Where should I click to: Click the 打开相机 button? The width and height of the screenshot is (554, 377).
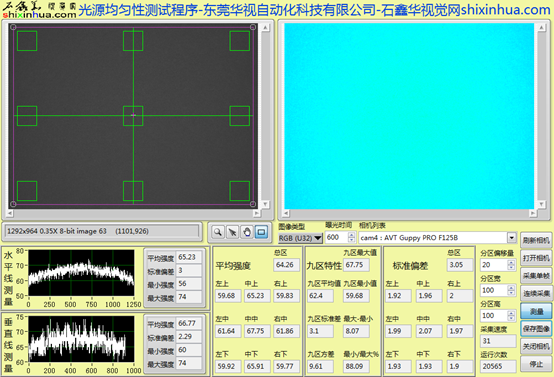[536, 258]
